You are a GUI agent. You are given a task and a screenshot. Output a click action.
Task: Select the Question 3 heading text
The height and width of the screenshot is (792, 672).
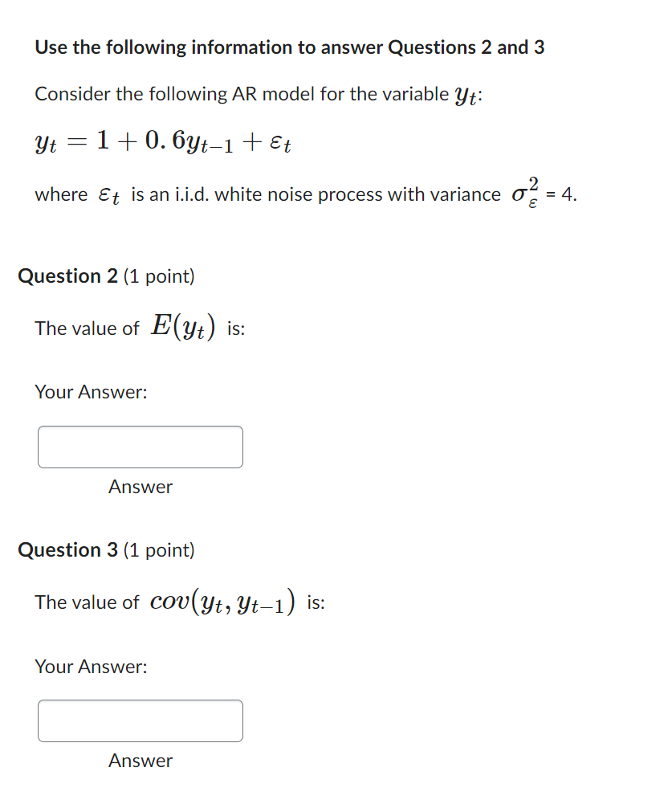click(66, 550)
